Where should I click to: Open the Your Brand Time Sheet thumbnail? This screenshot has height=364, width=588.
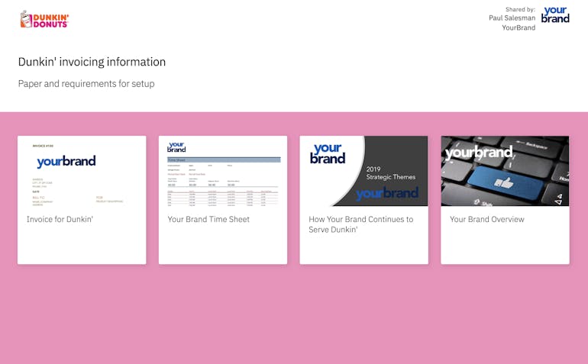(x=223, y=171)
